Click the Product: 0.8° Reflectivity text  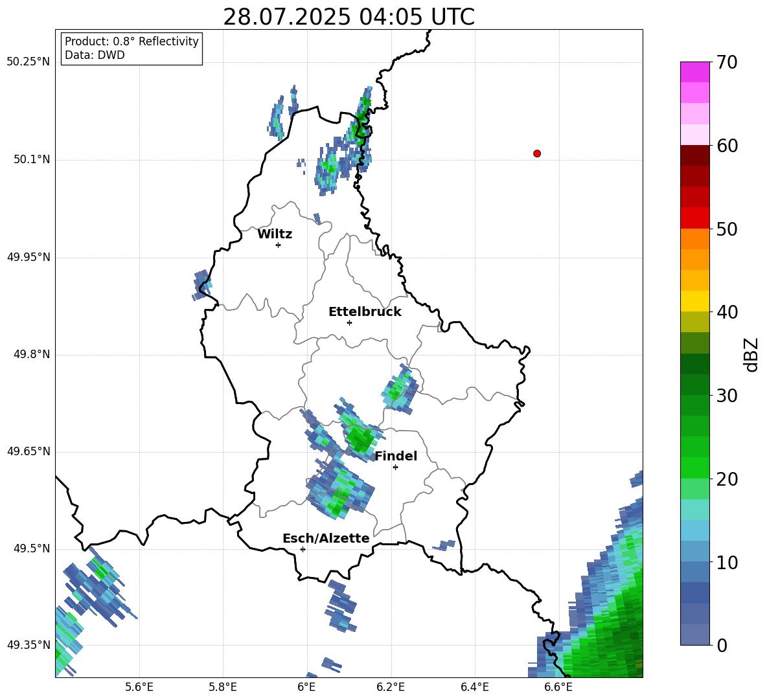132,41
